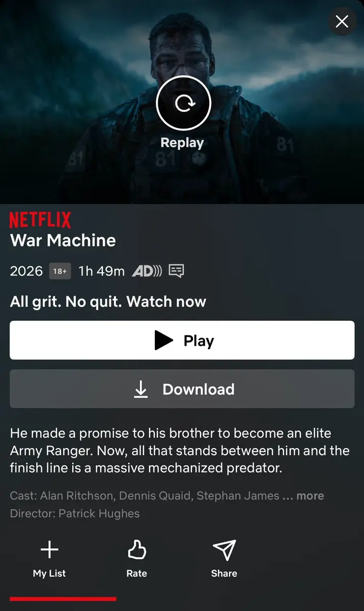The width and height of the screenshot is (364, 611).
Task: Tap the download arrow icon
Action: 141,389
